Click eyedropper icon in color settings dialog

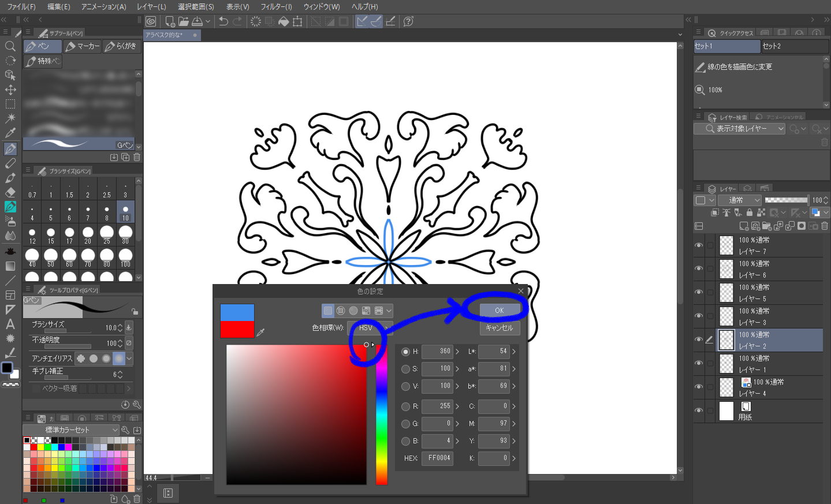pos(260,332)
